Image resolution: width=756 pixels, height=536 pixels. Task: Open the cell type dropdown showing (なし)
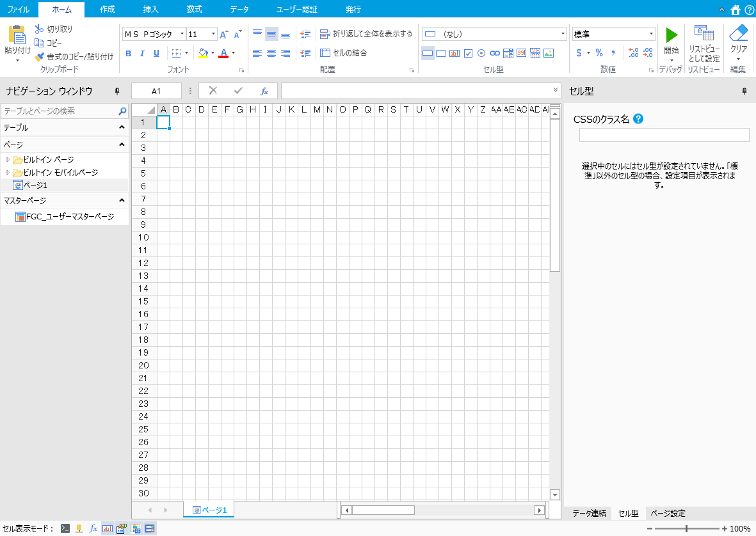(x=563, y=34)
